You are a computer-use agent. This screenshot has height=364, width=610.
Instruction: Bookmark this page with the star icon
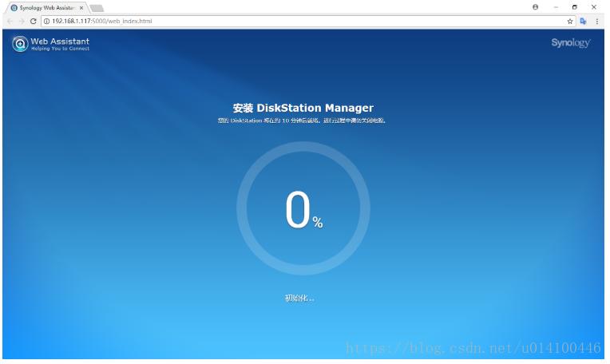click(x=570, y=22)
